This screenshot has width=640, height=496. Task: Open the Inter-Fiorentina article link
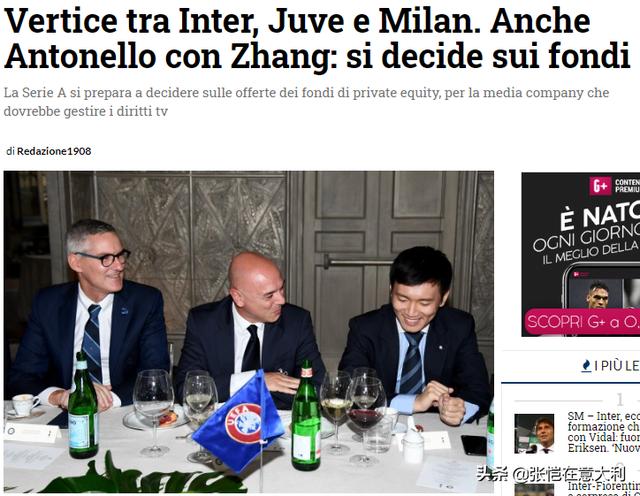tap(603, 489)
